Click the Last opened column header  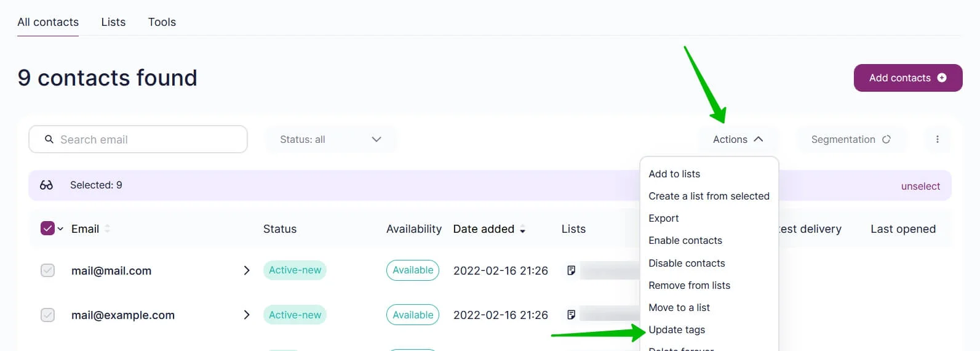[x=903, y=228]
